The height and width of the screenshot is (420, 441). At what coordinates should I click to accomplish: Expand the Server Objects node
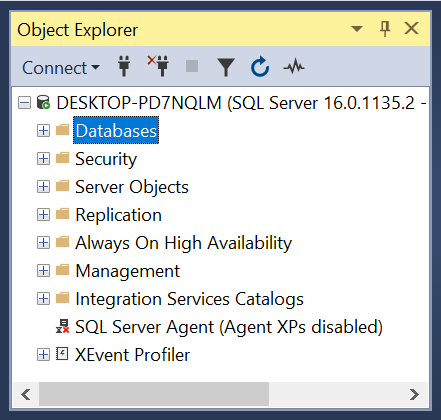[43, 187]
